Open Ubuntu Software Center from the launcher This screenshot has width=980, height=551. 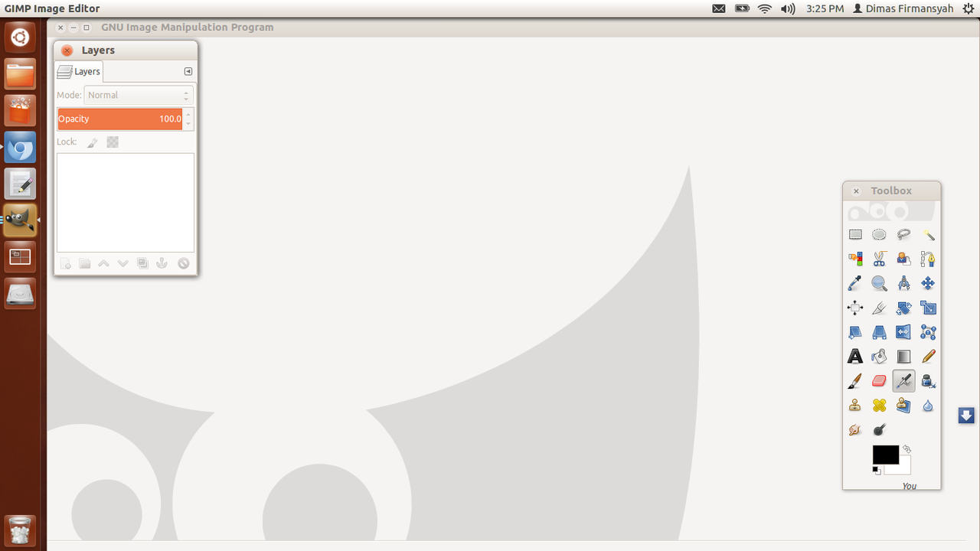tap(20, 110)
